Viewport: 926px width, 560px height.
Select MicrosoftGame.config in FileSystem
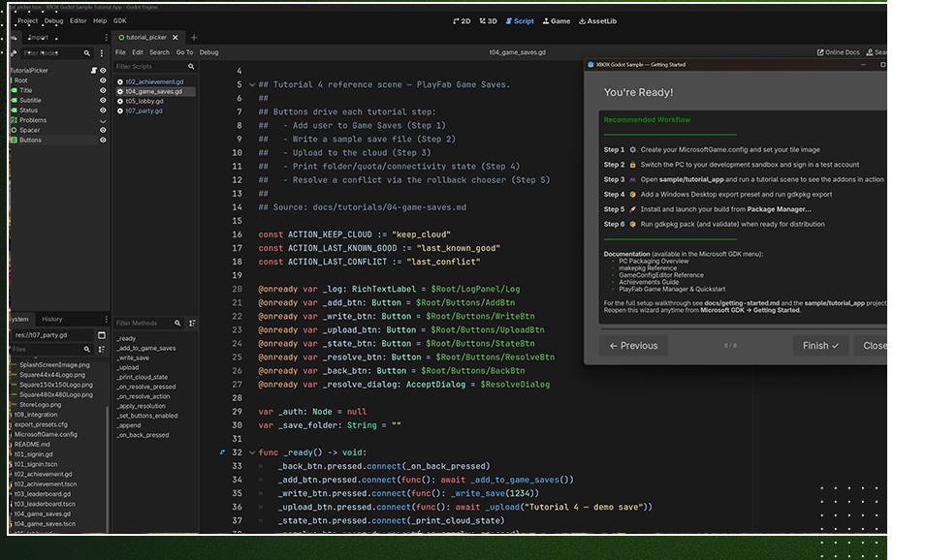tap(46, 434)
